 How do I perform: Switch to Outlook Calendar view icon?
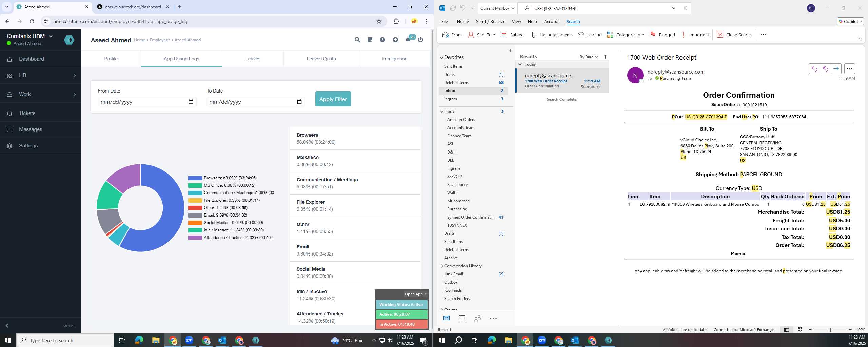coord(462,318)
